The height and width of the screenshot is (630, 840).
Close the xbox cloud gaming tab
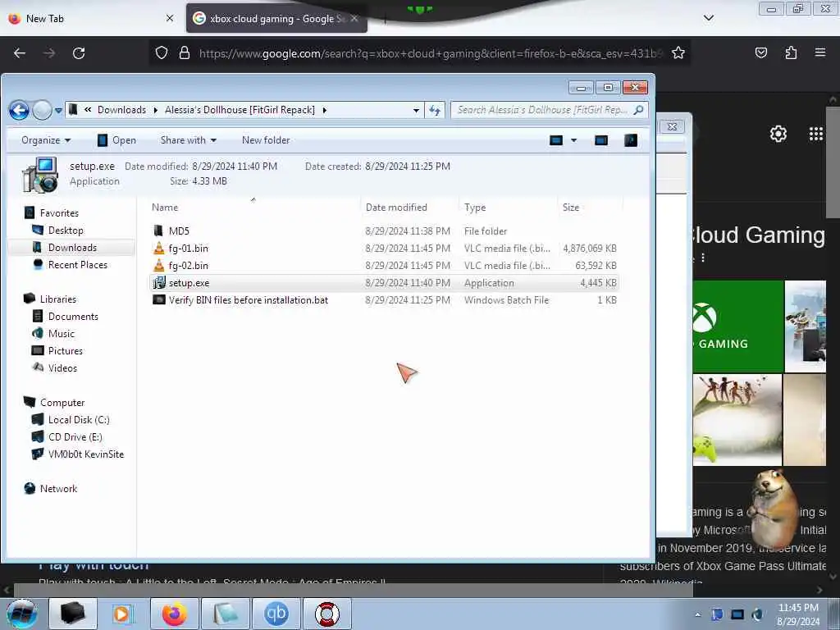(x=354, y=19)
